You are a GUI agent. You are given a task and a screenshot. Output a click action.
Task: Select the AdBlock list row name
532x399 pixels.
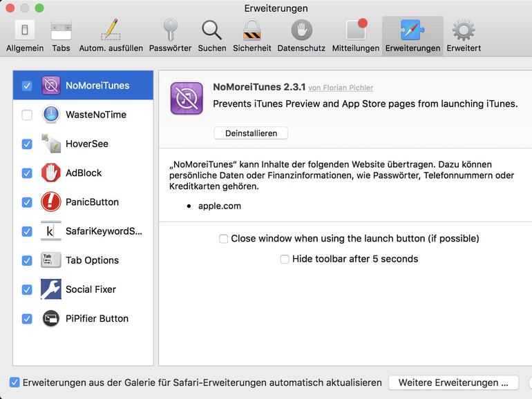tap(84, 173)
